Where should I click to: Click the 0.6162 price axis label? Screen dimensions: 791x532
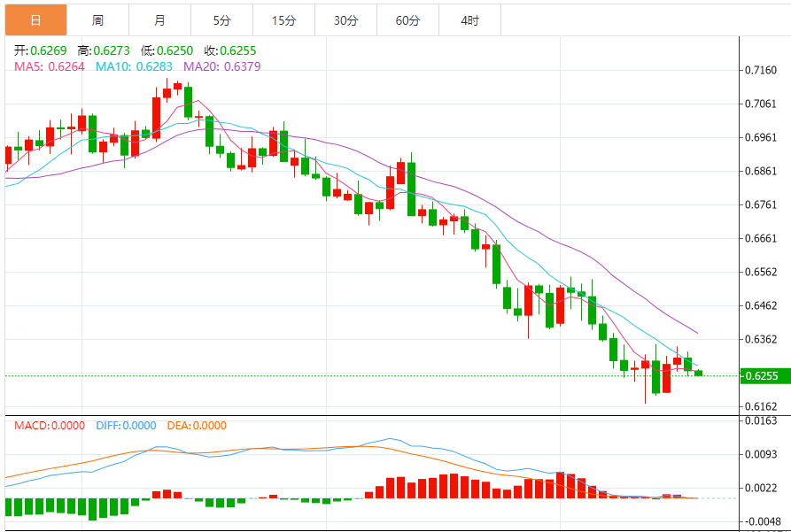tap(761, 406)
